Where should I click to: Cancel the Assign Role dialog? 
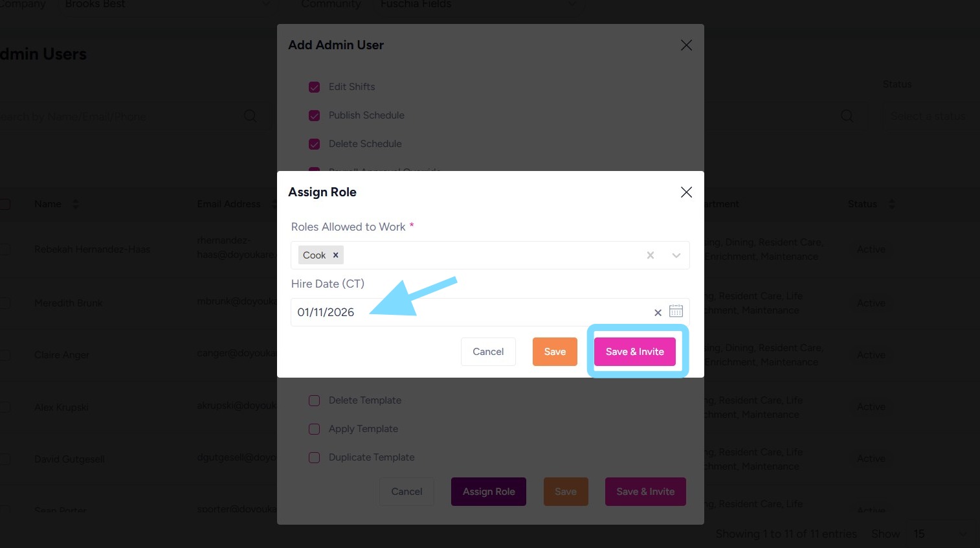point(488,352)
